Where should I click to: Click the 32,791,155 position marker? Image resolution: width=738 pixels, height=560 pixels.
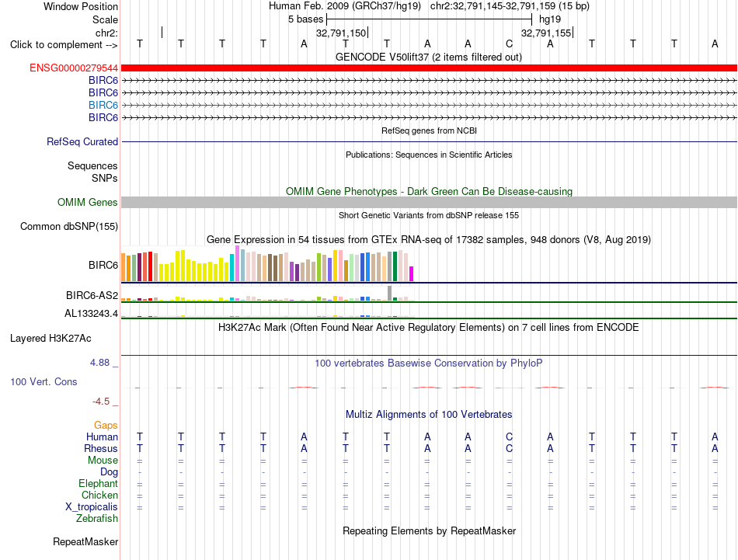tap(546, 33)
